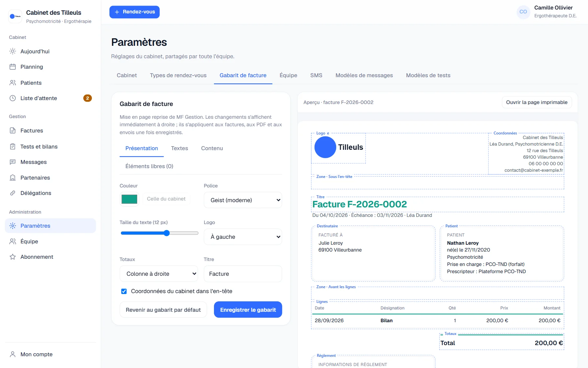588x368 pixels.
Task: Click the green Couleur swatch
Action: 129,199
